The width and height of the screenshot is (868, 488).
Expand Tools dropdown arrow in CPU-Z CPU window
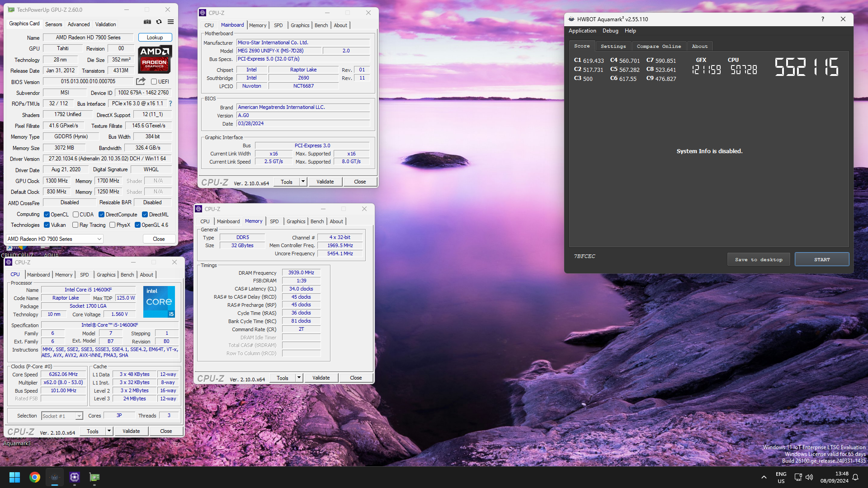[x=109, y=431]
